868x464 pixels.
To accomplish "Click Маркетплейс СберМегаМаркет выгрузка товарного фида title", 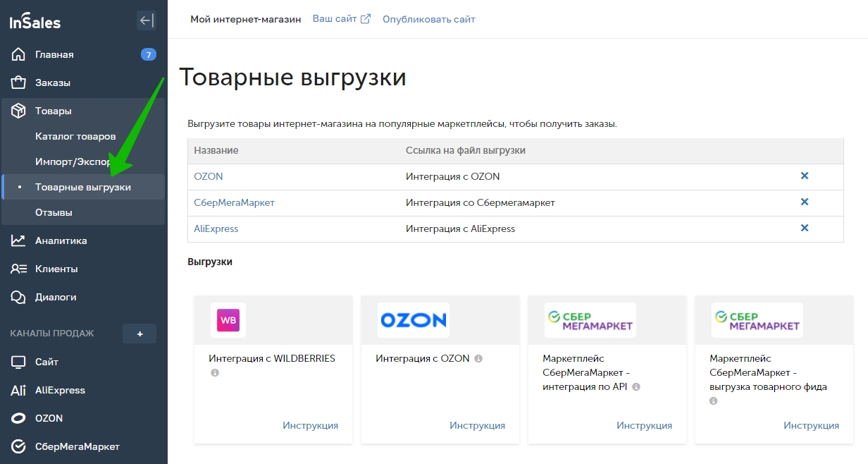I will 769,372.
